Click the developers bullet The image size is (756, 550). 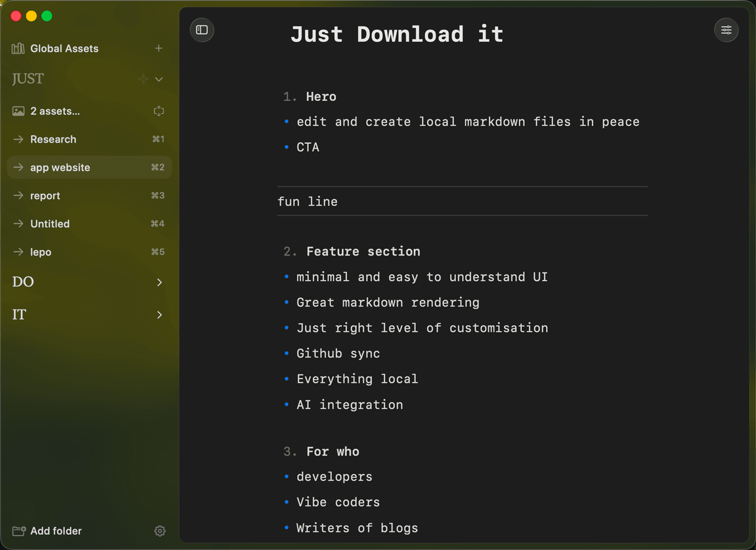click(334, 477)
